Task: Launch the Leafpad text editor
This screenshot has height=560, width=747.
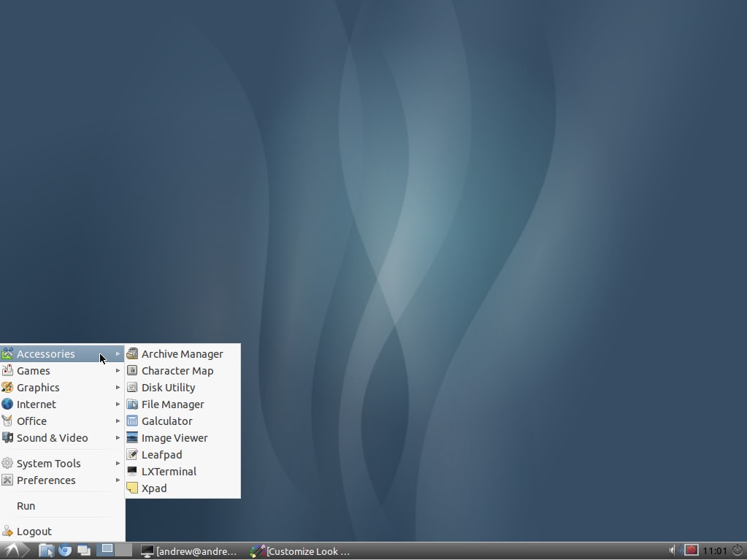Action: point(183,455)
